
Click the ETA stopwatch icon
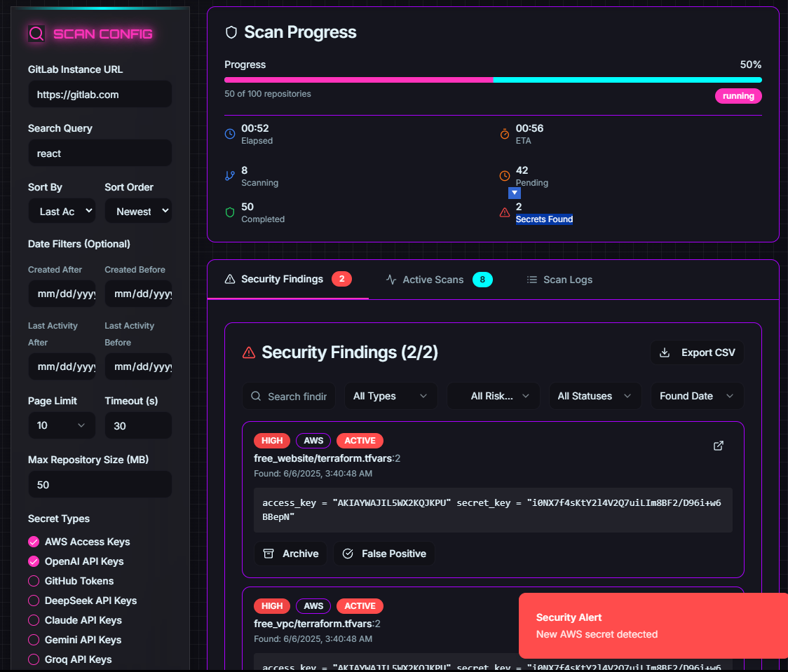click(505, 134)
